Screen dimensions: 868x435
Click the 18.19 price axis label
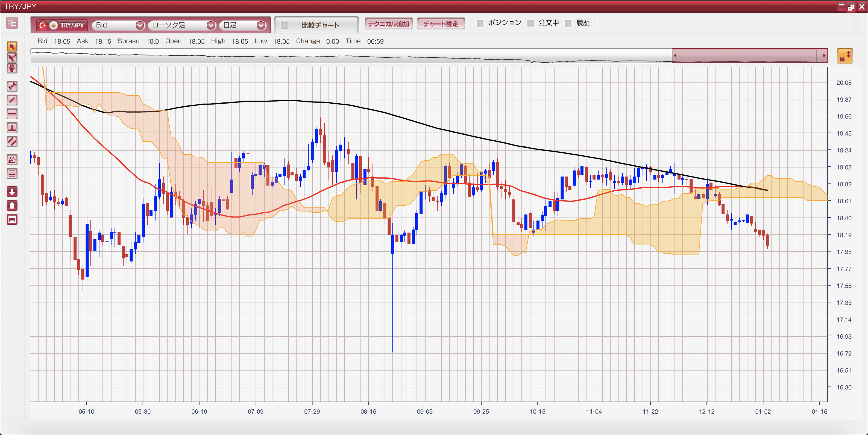pos(844,235)
